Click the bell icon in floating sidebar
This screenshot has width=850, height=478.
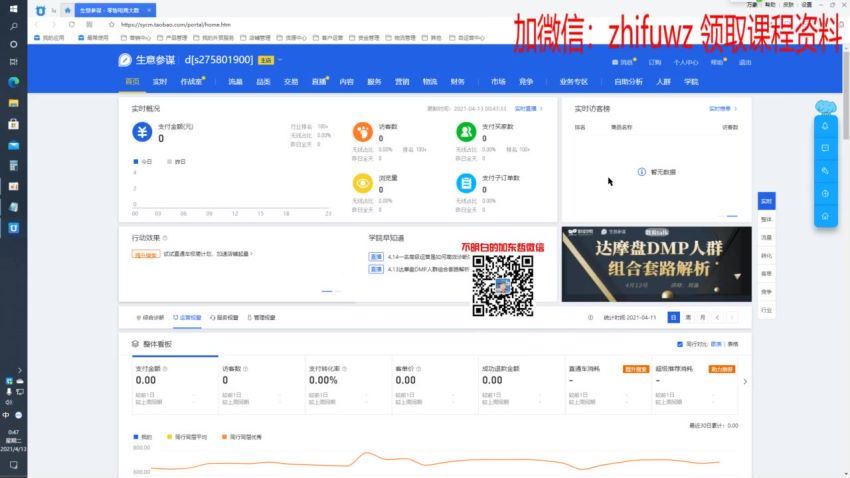tap(825, 126)
